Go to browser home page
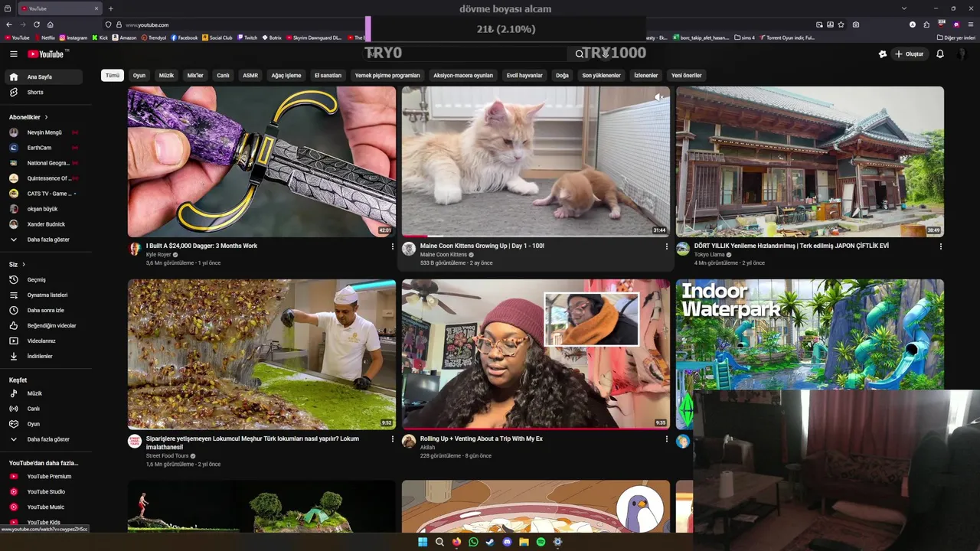This screenshot has height=551, width=980. [x=50, y=24]
